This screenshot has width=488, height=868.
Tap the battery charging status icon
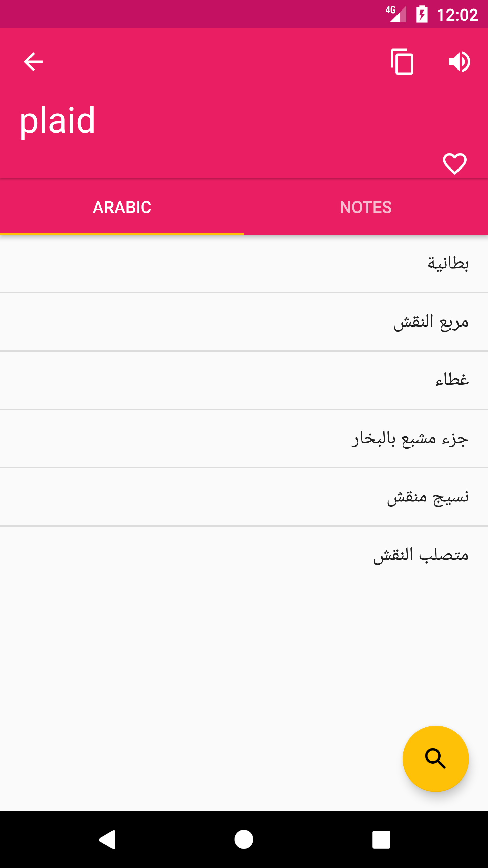coord(422,14)
